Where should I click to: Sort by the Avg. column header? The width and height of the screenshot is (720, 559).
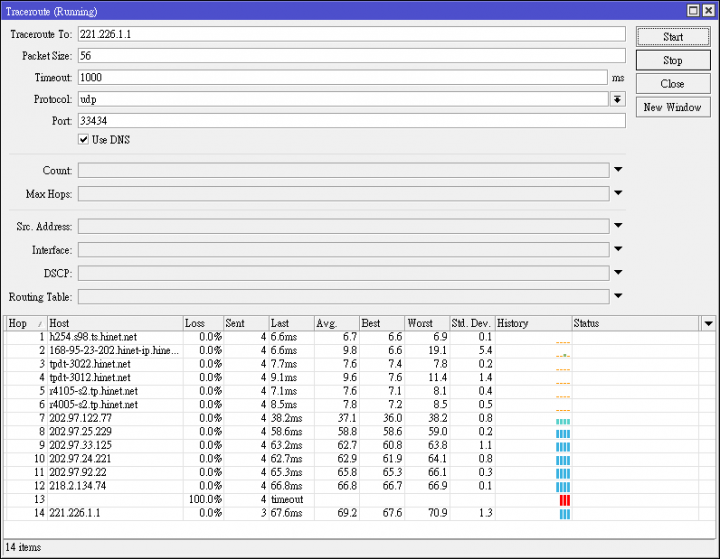click(x=336, y=323)
